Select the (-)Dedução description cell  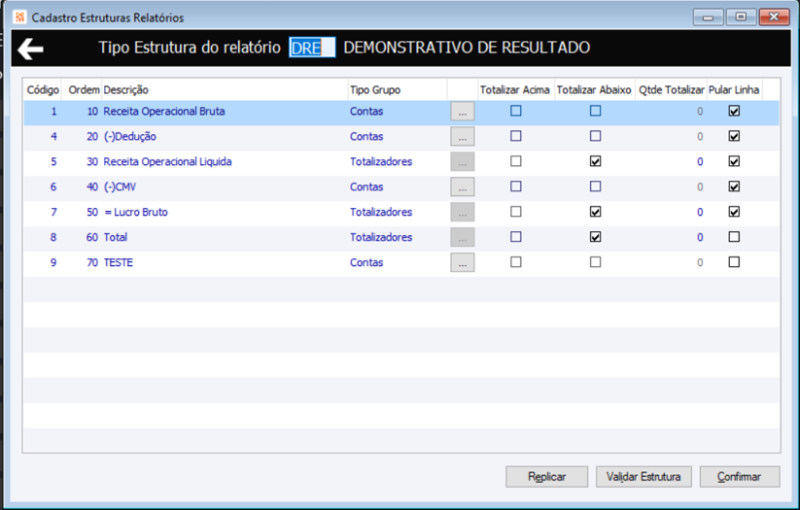coord(224,136)
